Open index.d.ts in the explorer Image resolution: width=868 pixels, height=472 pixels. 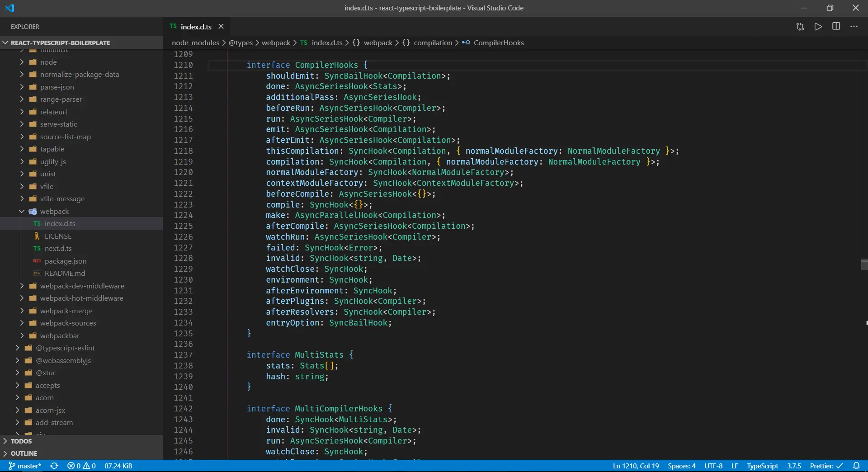[x=81, y=224]
